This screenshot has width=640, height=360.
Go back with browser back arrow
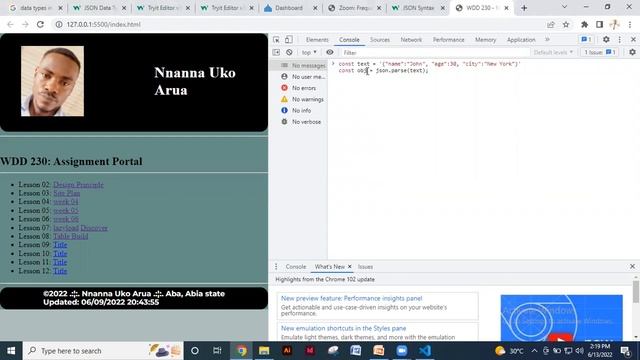pos(10,24)
